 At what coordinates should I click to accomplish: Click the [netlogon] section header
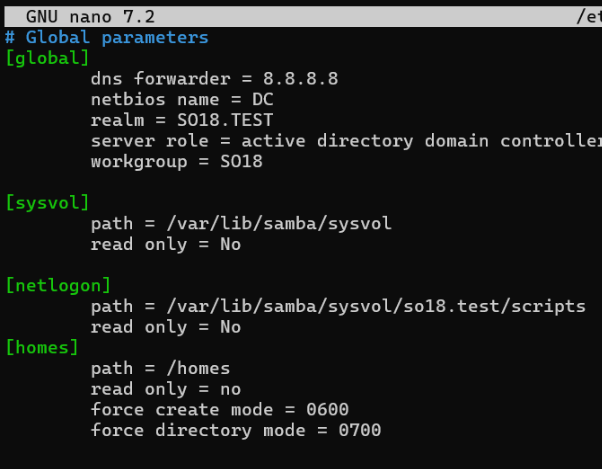(x=58, y=286)
